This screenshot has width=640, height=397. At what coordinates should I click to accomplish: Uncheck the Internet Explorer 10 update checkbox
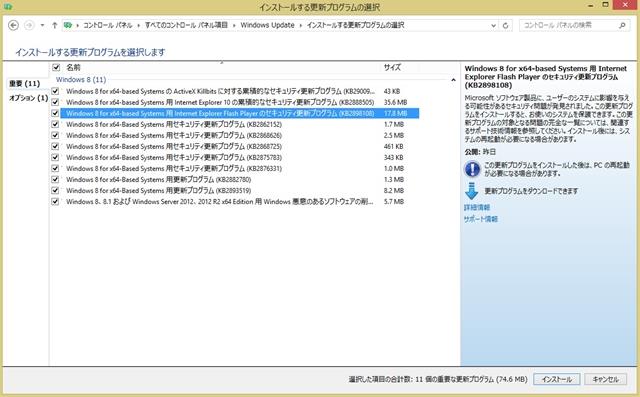[x=55, y=102]
